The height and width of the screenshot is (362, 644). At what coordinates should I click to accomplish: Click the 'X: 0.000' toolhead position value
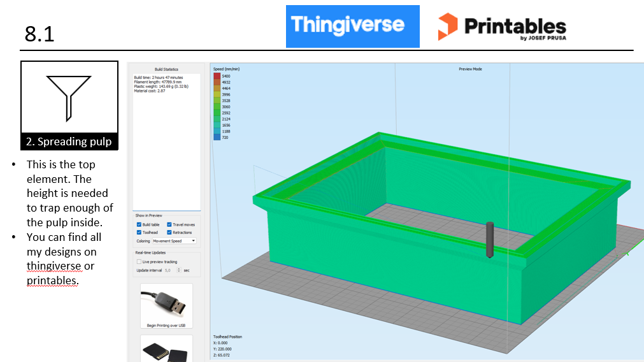pos(220,343)
